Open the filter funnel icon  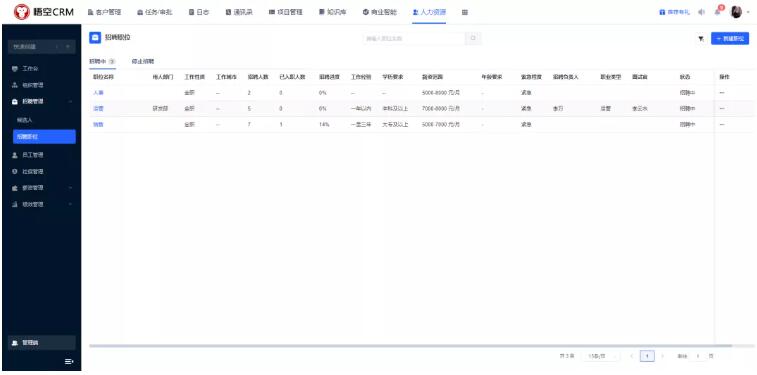701,39
